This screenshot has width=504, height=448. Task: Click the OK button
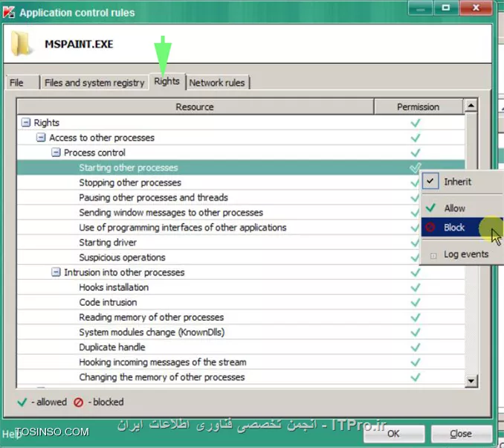(x=394, y=434)
